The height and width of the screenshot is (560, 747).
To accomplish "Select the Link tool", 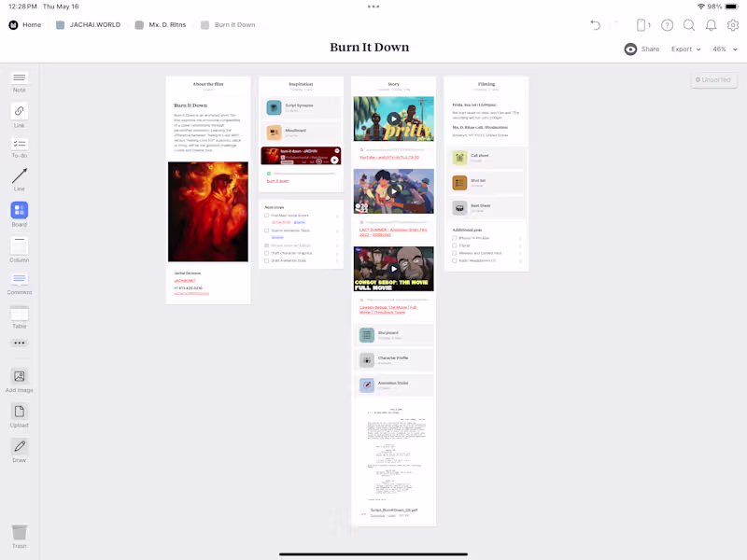I will tap(19, 115).
